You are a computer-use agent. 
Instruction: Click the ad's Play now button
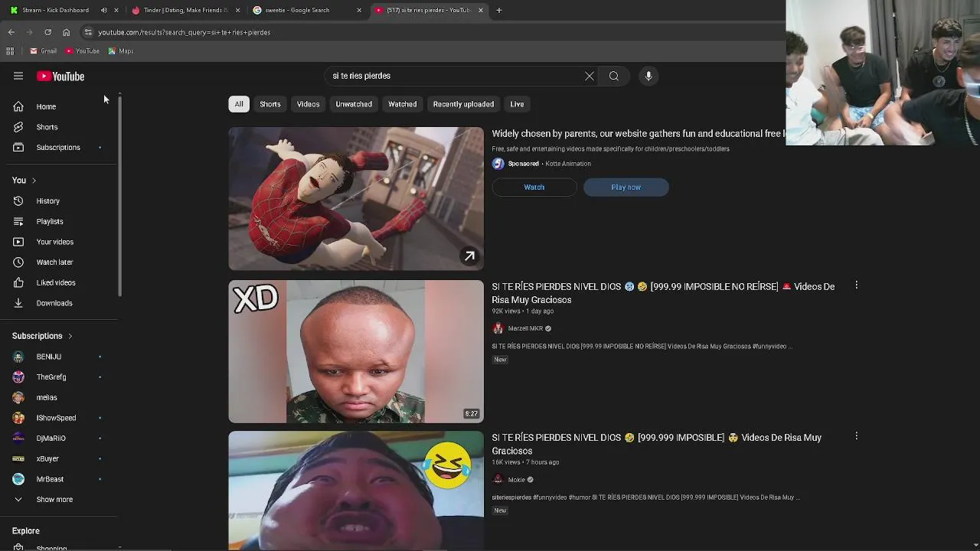[626, 187]
